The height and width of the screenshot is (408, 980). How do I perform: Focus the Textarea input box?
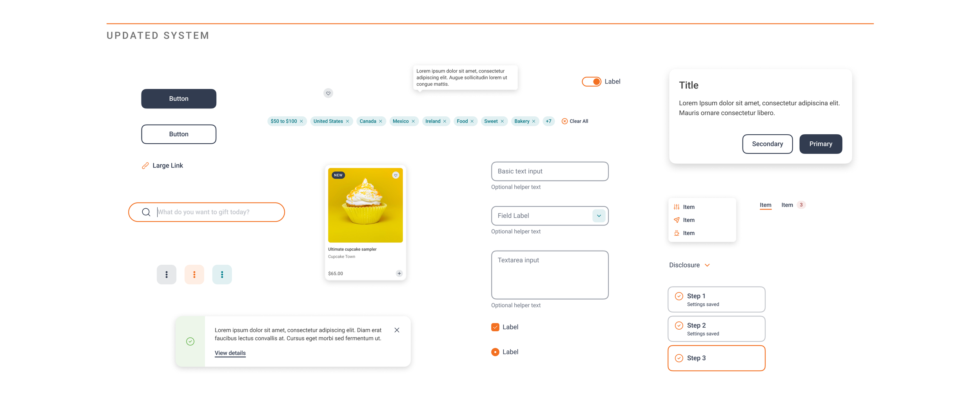coord(550,275)
